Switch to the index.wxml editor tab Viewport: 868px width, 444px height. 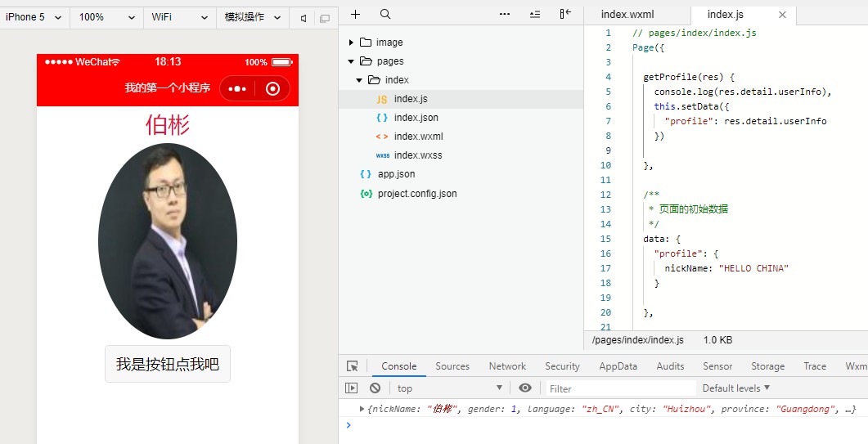627,15
